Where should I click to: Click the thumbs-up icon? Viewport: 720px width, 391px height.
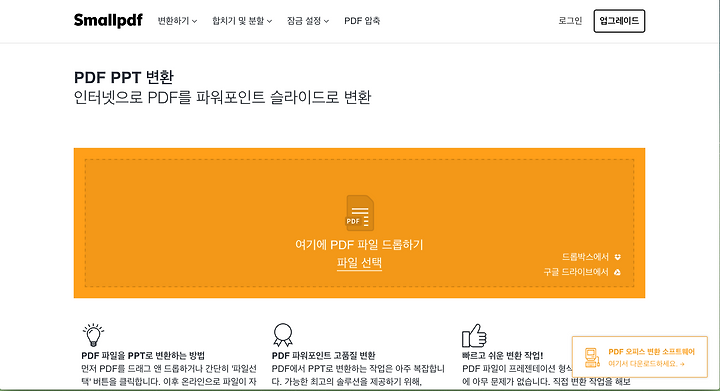(474, 335)
